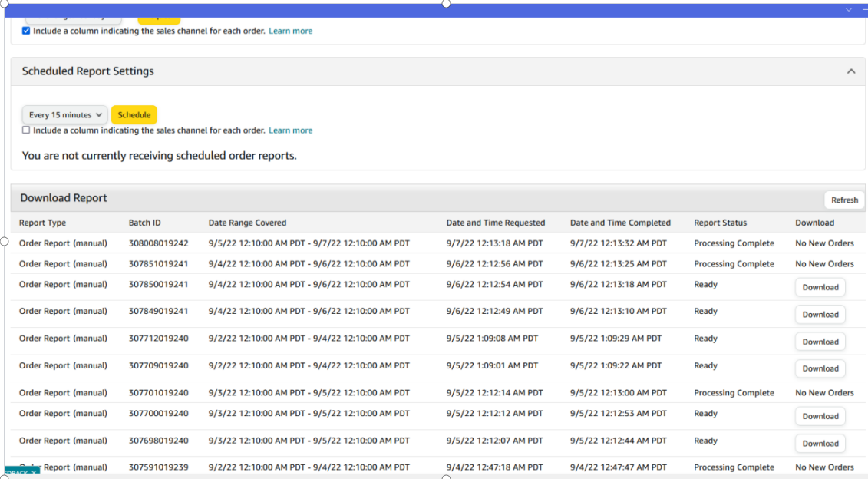This screenshot has height=479, width=868.
Task: Enable sales channel column in Scheduled Report Settings
Action: pos(26,130)
